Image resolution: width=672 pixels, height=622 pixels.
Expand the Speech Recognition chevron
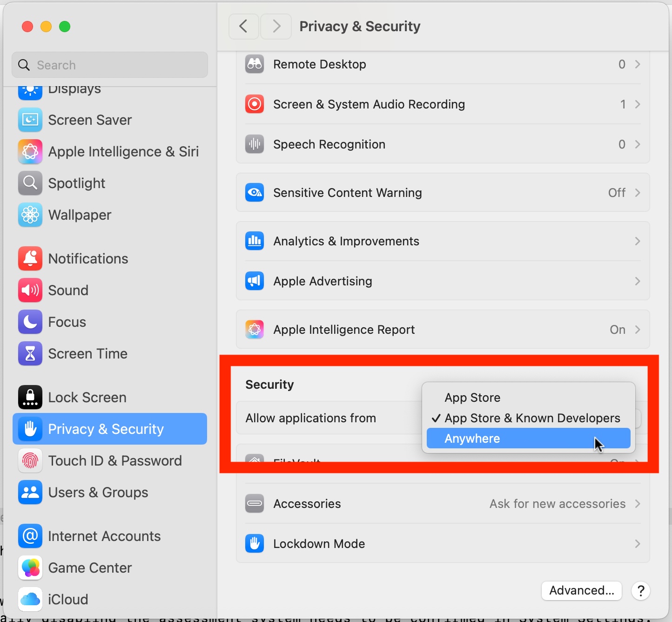click(x=638, y=144)
